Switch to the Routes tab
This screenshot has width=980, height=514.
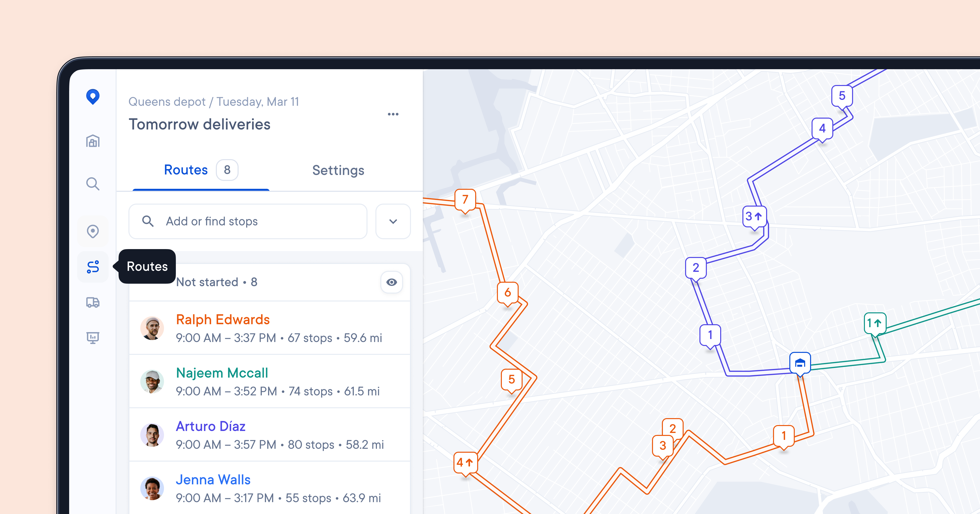point(201,170)
